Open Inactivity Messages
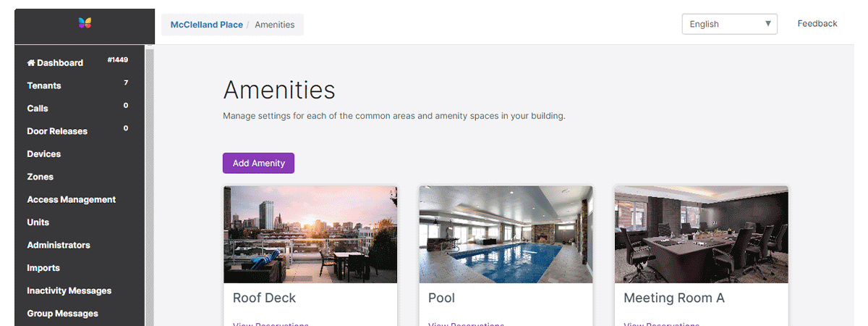 click(69, 291)
